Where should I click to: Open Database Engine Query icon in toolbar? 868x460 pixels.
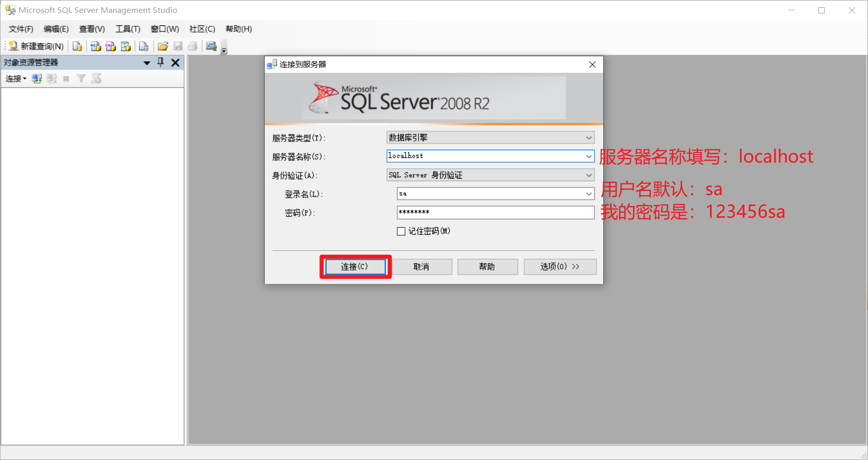coord(77,46)
